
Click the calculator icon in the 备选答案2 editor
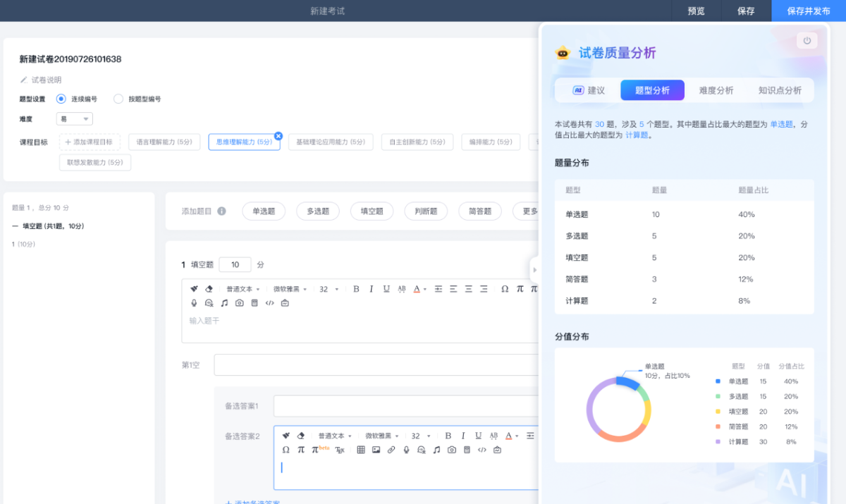click(x=467, y=450)
